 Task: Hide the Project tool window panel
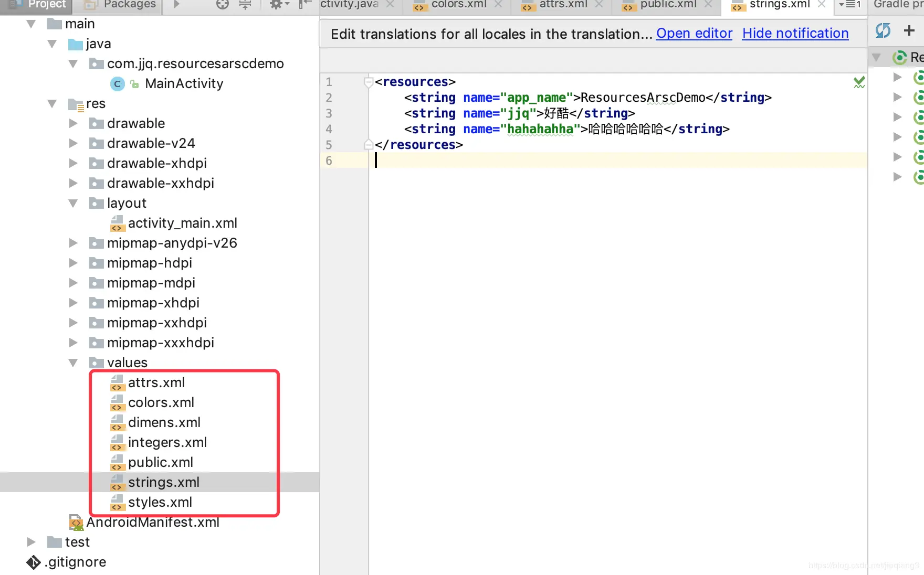305,4
